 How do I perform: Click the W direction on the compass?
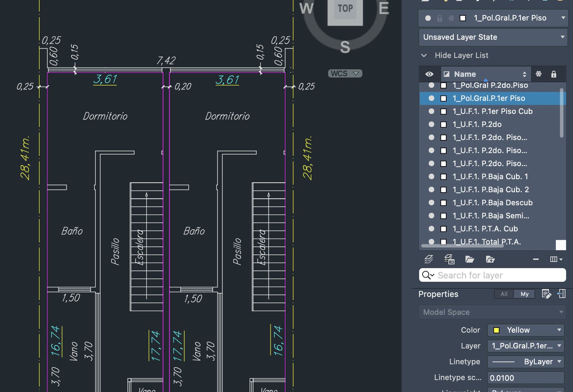(x=307, y=8)
